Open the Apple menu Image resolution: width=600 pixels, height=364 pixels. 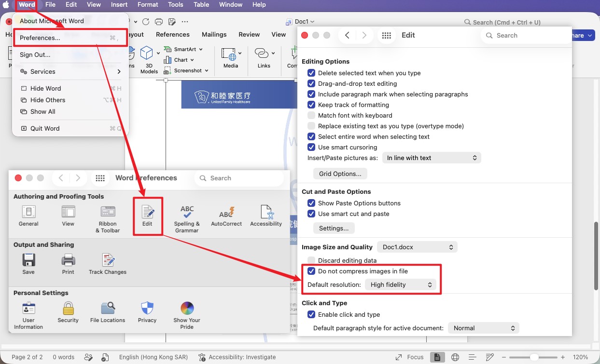(6, 5)
